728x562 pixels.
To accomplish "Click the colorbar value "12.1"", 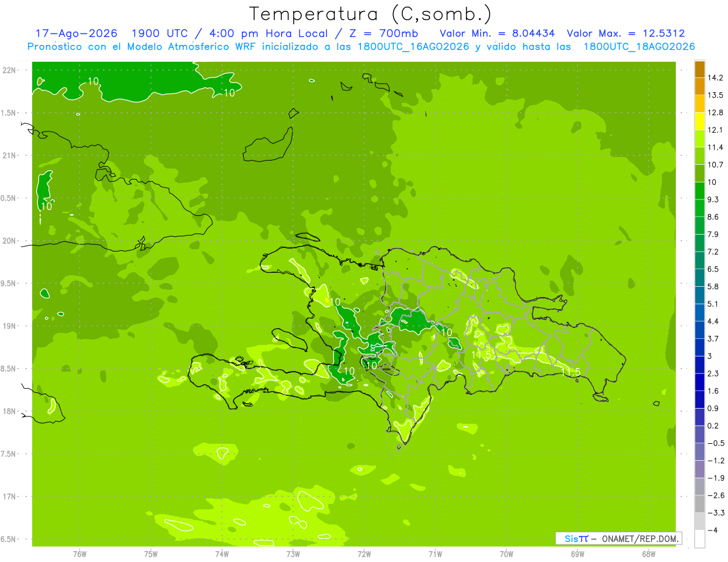I will coord(715,130).
